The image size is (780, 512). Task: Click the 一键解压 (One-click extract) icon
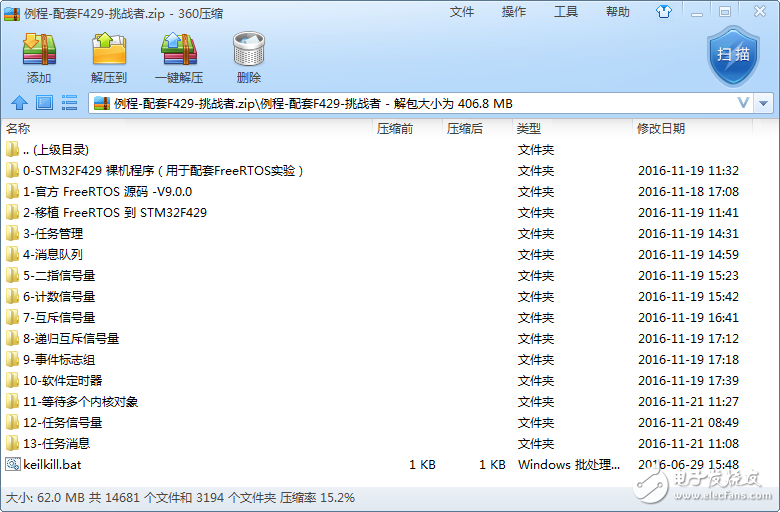tap(178, 58)
